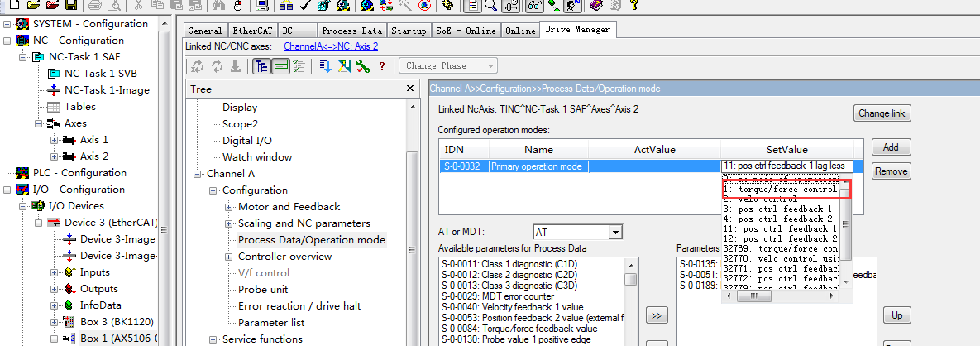This screenshot has width=980, height=346.
Task: Open the DC tab
Action: pyautogui.click(x=296, y=31)
